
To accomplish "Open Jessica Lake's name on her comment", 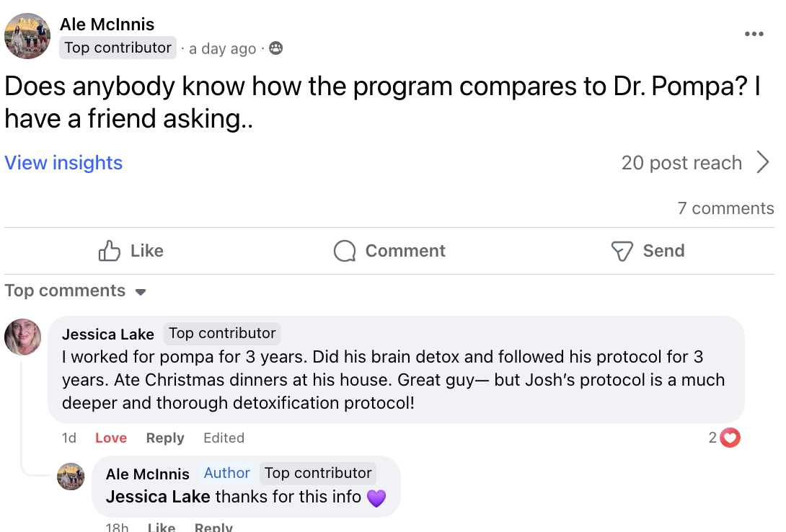I will click(x=107, y=334).
